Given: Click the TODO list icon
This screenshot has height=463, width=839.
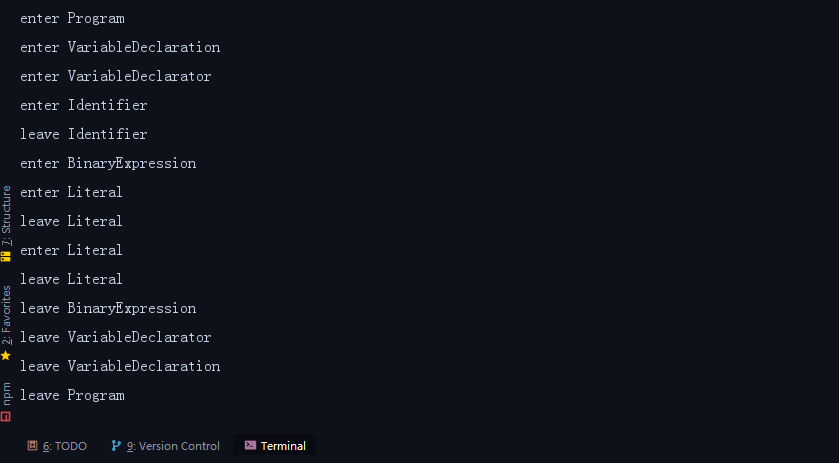Looking at the screenshot, I should [33, 445].
